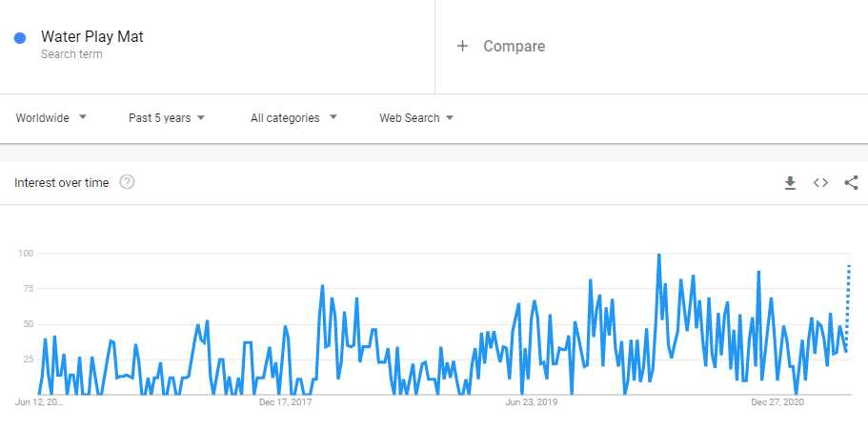
Task: Download the Interest over time CSV
Action: 790,183
